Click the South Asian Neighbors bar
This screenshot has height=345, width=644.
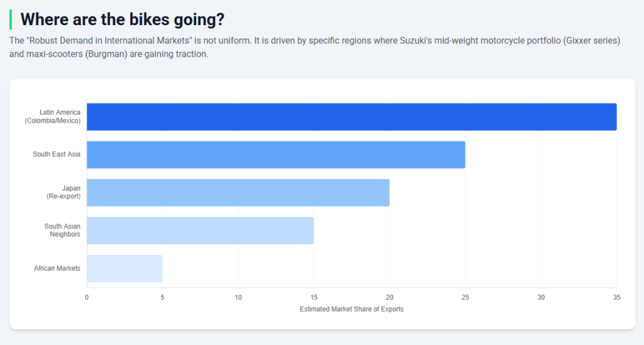point(200,230)
